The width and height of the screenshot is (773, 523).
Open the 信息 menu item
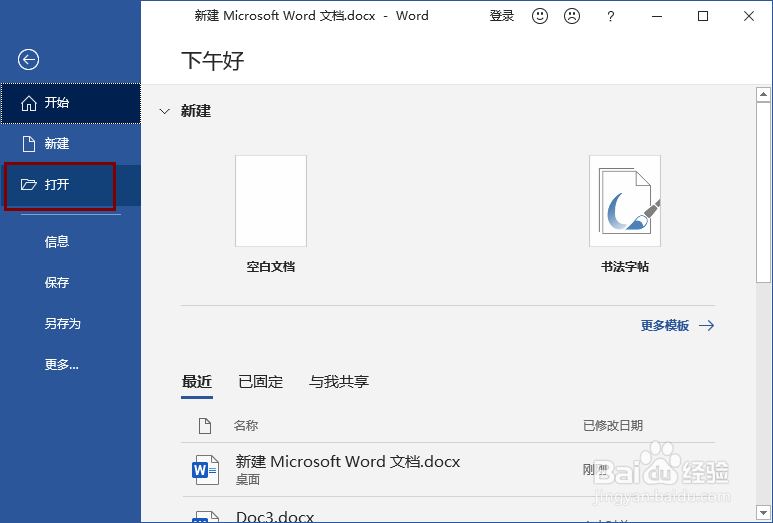pyautogui.click(x=57, y=242)
